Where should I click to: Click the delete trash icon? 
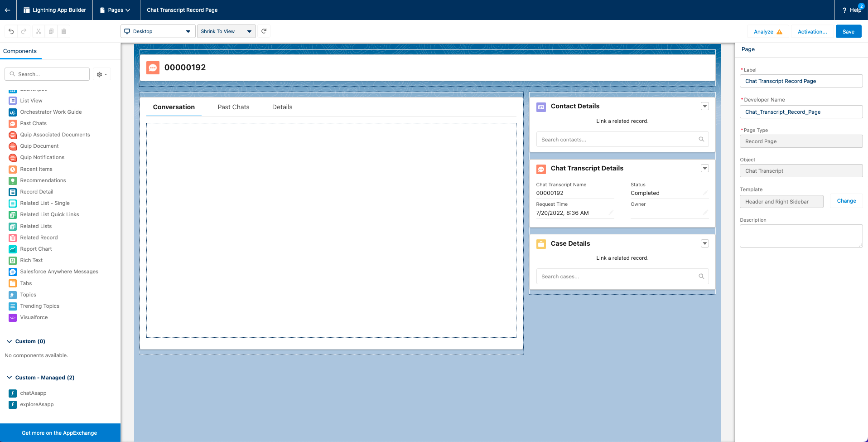(64, 31)
